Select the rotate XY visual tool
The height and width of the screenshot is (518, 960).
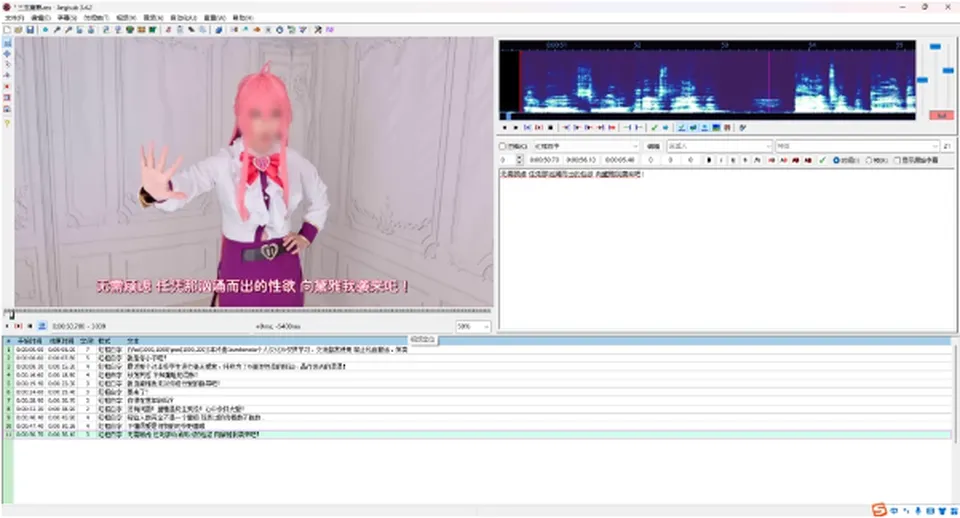click(7, 75)
